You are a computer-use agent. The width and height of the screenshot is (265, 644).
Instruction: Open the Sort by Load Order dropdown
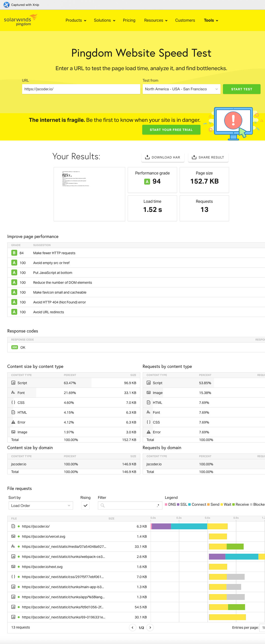pyautogui.click(x=41, y=505)
